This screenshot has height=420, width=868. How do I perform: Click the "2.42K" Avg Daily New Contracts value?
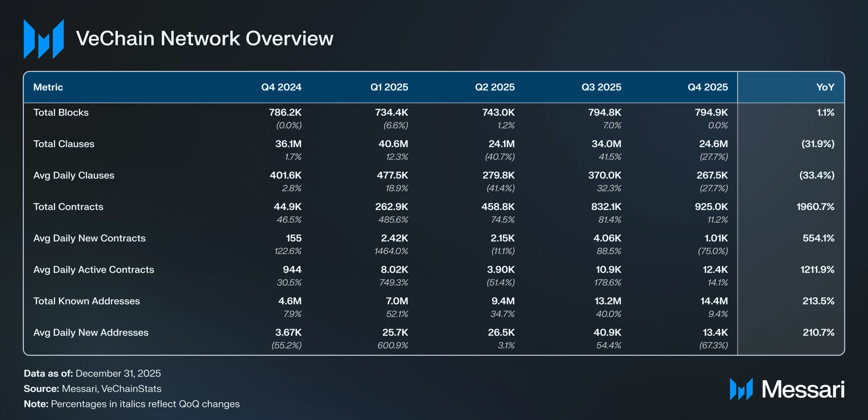click(395, 238)
